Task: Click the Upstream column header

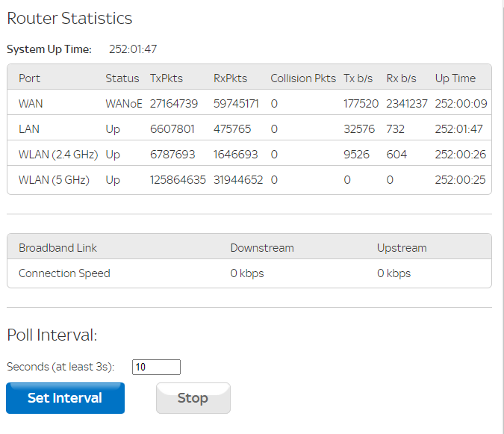Action: click(x=402, y=247)
